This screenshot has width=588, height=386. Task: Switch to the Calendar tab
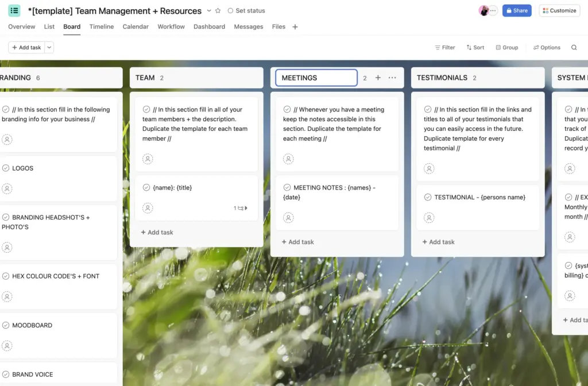pos(136,26)
